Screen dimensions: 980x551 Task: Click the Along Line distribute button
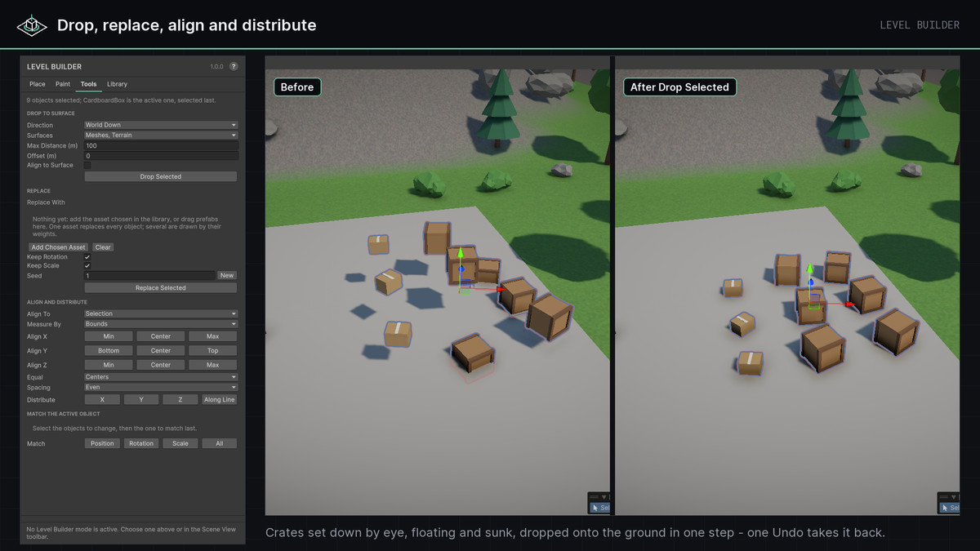click(220, 399)
